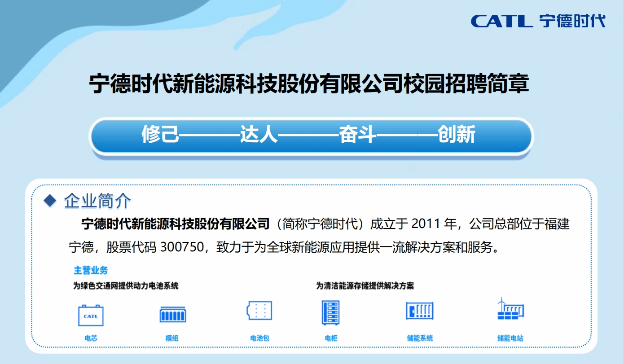Click the 储能电站 power station icon
Image resolution: width=624 pixels, height=364 pixels.
click(510, 309)
